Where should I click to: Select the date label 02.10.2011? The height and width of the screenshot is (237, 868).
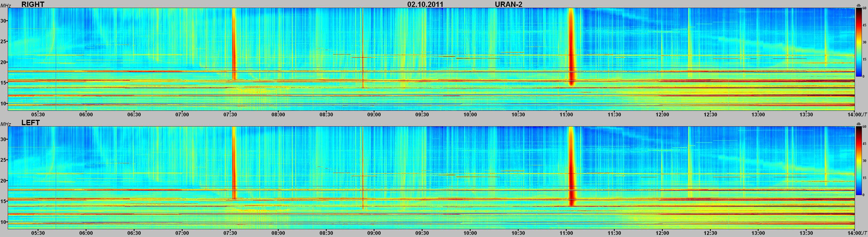click(x=425, y=4)
